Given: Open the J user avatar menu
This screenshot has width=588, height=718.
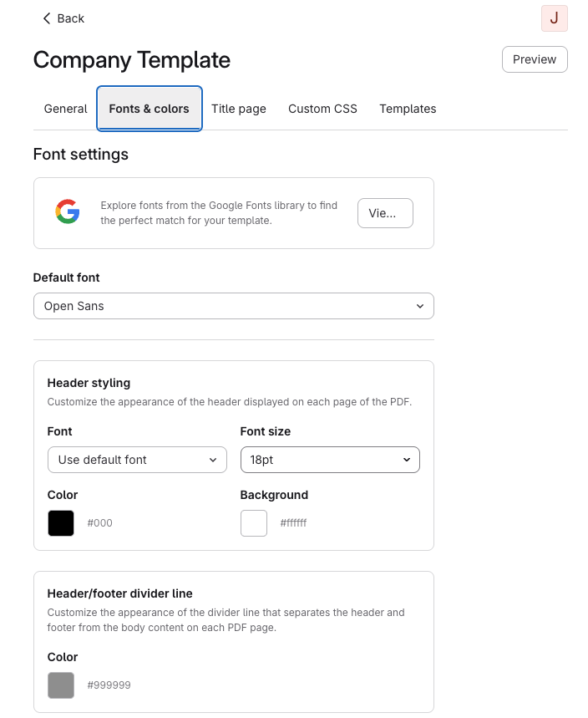Looking at the screenshot, I should click(x=554, y=18).
